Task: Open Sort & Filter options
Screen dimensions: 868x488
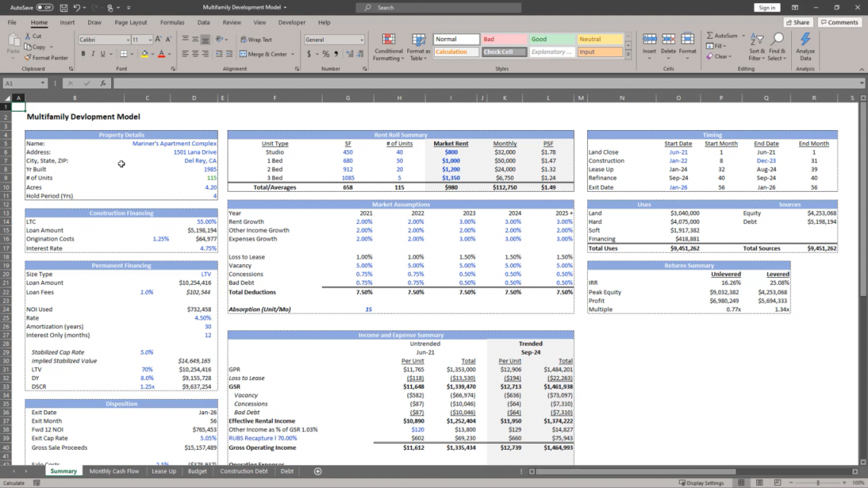Action: [756, 47]
